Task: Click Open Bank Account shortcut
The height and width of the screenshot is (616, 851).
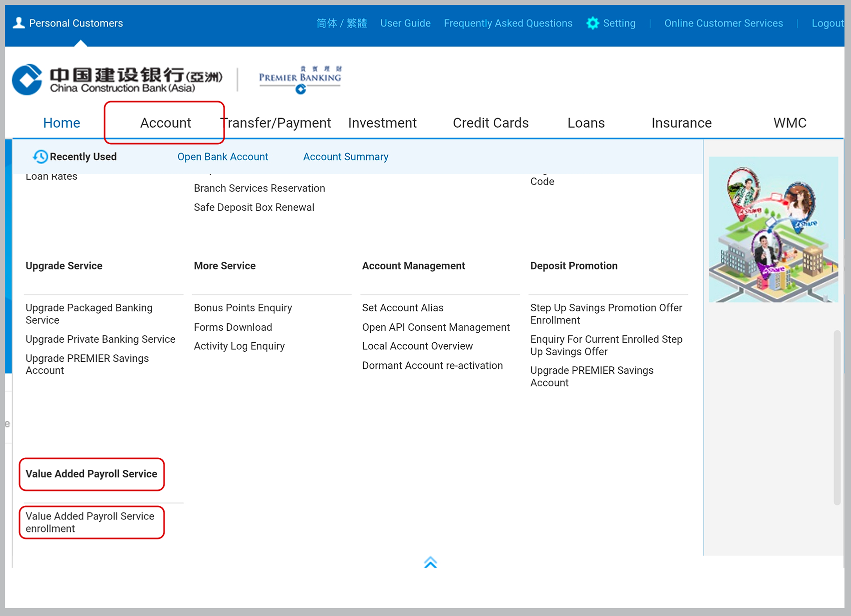Action: click(x=223, y=157)
